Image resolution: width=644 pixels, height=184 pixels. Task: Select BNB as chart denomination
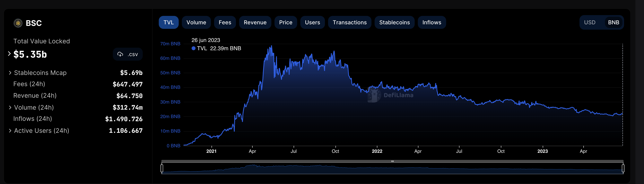(613, 23)
